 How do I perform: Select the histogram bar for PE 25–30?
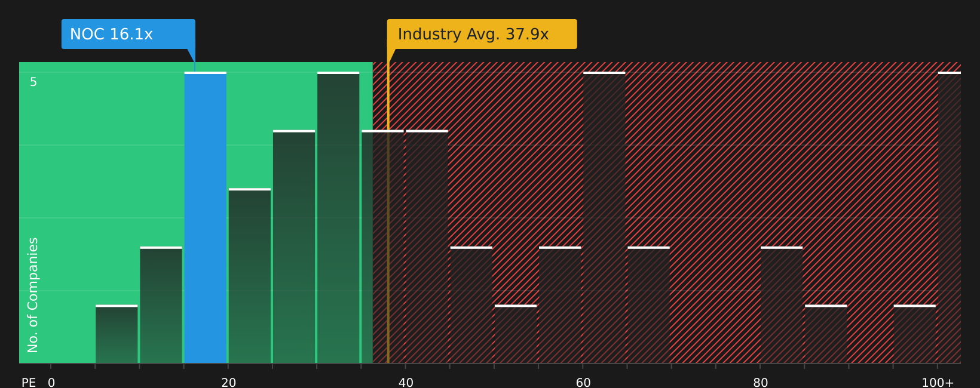(294, 247)
